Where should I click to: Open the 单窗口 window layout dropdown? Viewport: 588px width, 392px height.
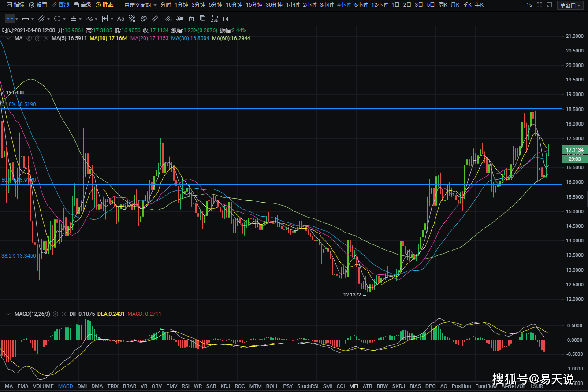click(570, 5)
